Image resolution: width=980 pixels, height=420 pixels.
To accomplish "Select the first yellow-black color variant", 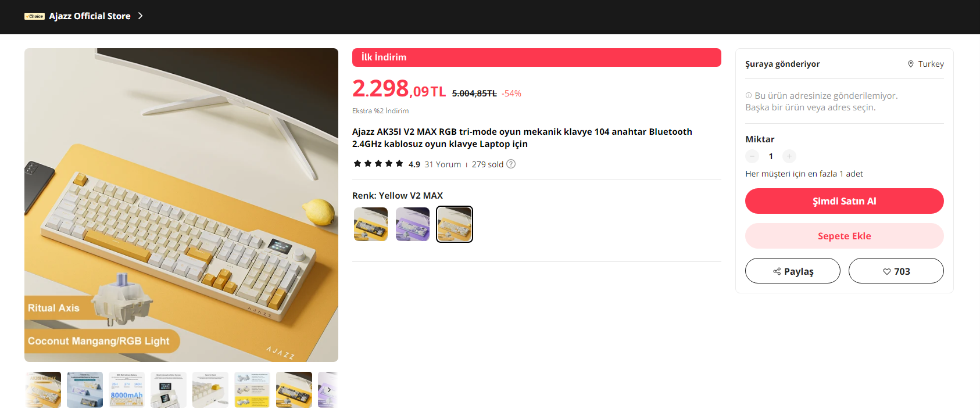I will click(x=371, y=224).
